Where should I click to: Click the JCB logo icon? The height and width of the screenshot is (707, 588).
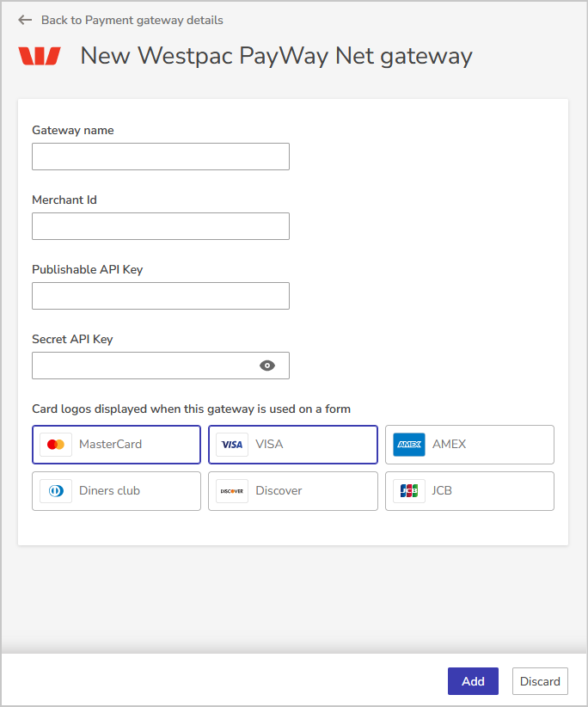point(409,491)
